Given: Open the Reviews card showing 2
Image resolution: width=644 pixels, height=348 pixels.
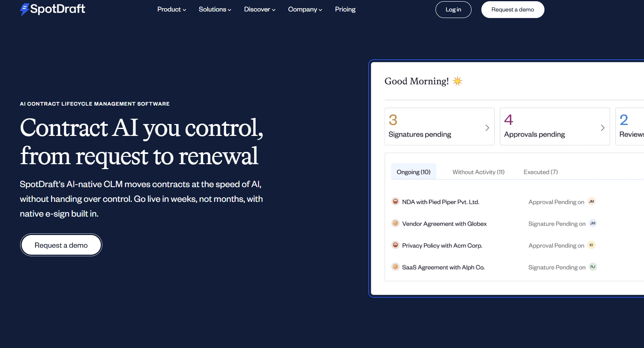Looking at the screenshot, I should (630, 127).
